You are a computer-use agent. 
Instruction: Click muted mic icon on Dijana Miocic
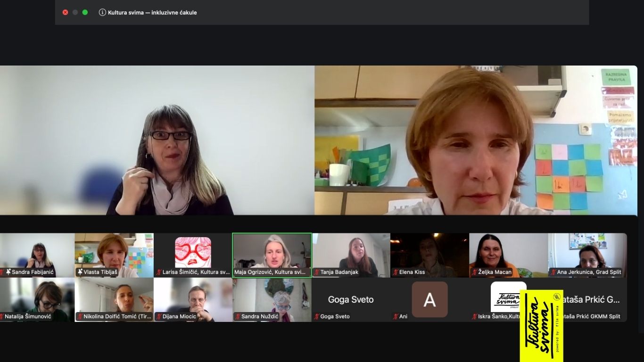click(x=159, y=316)
